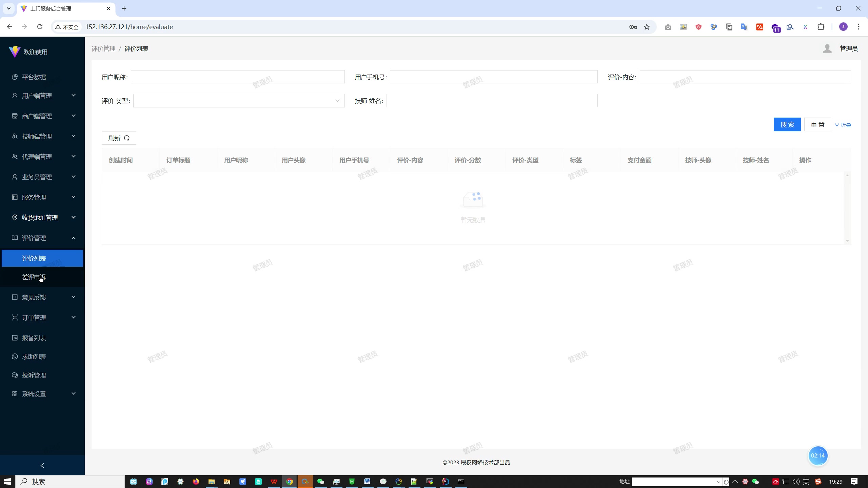This screenshot has width=868, height=488.
Task: Select 评价列表 submenu item
Action: click(42, 258)
